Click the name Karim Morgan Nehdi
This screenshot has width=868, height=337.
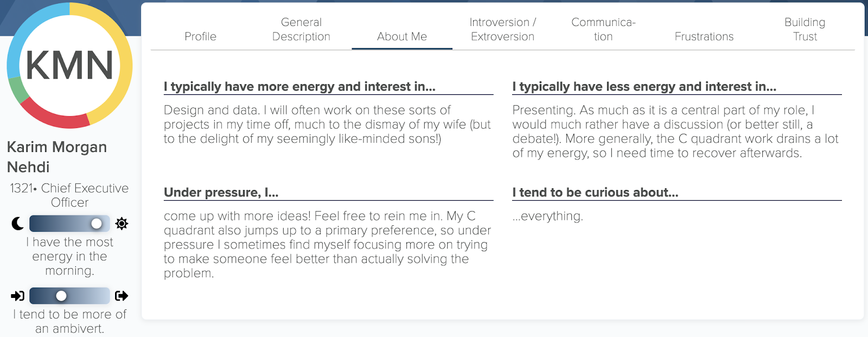click(56, 157)
